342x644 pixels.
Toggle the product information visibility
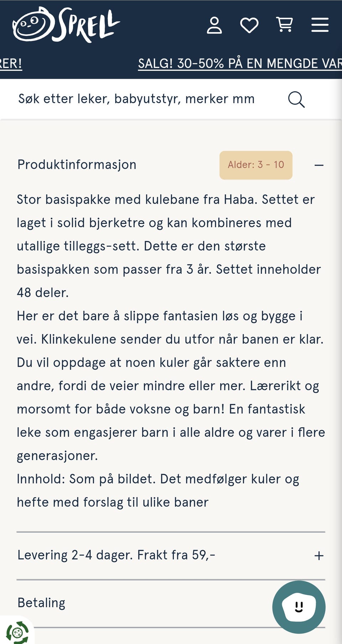319,165
